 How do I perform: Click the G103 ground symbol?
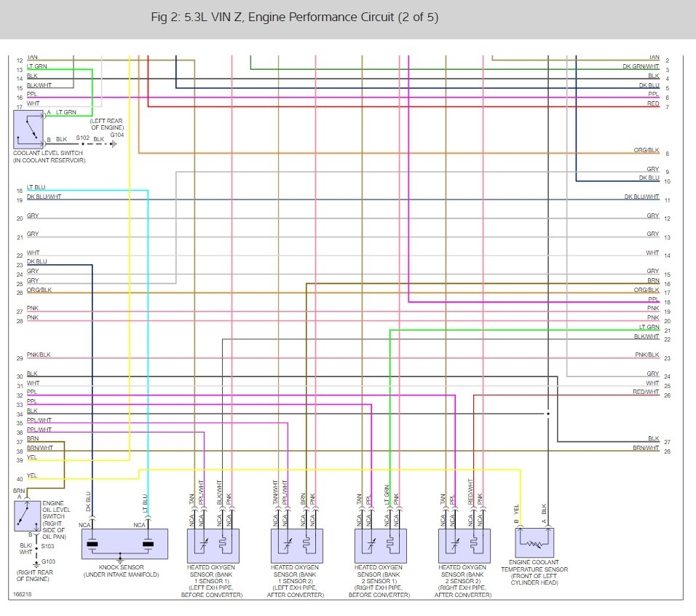tap(37, 565)
